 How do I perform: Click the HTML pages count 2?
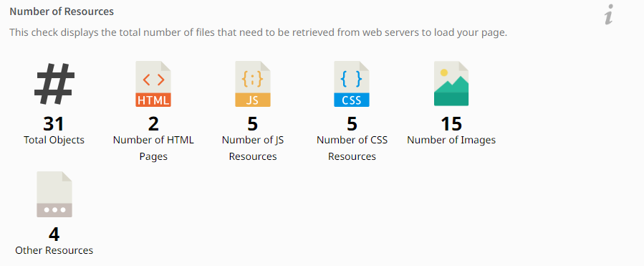[x=153, y=124]
